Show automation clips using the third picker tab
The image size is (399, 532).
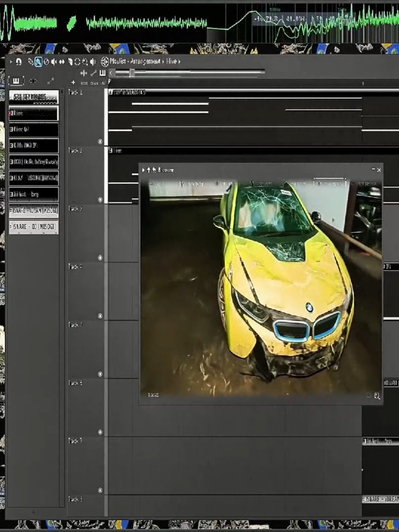[50, 81]
